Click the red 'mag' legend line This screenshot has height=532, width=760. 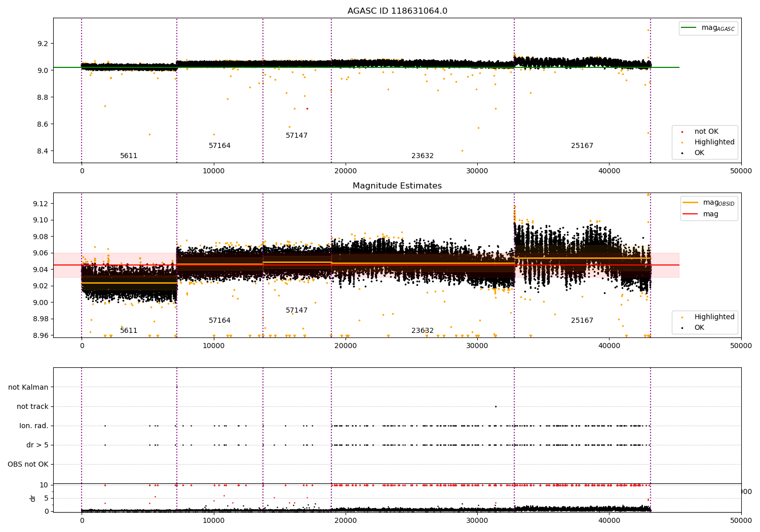click(x=691, y=214)
